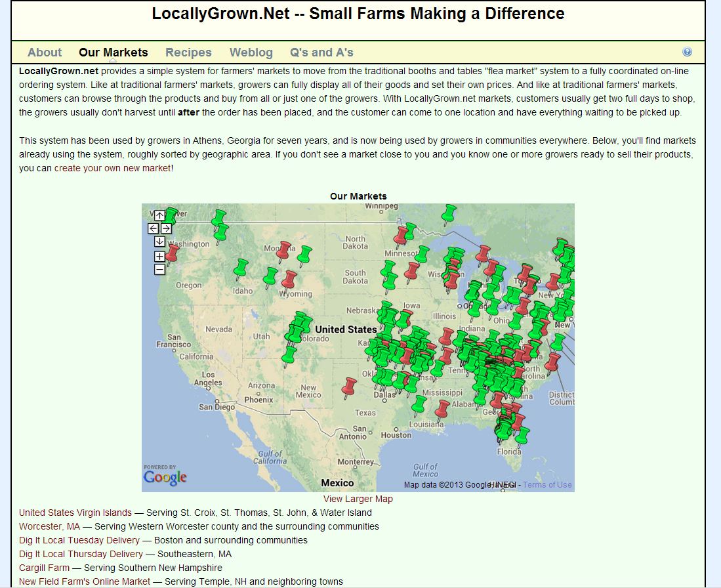Viewport: 721px width, 588px height.
Task: Zoom out on the map with the minus button
Action: [159, 270]
